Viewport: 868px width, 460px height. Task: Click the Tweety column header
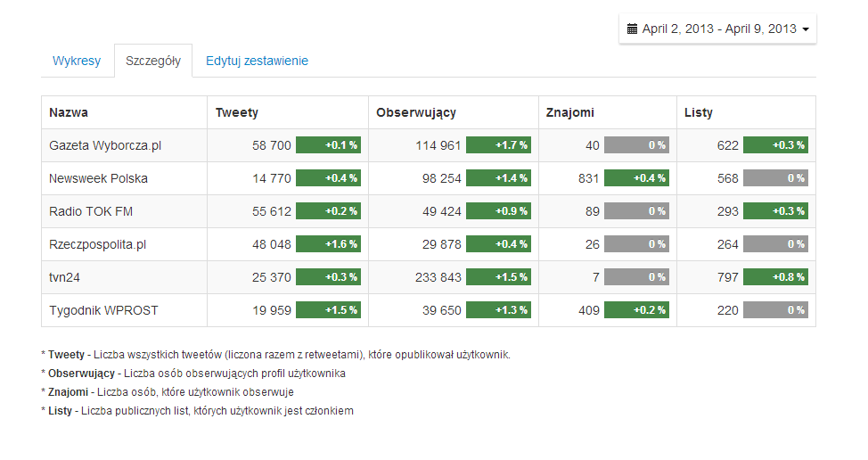237,112
